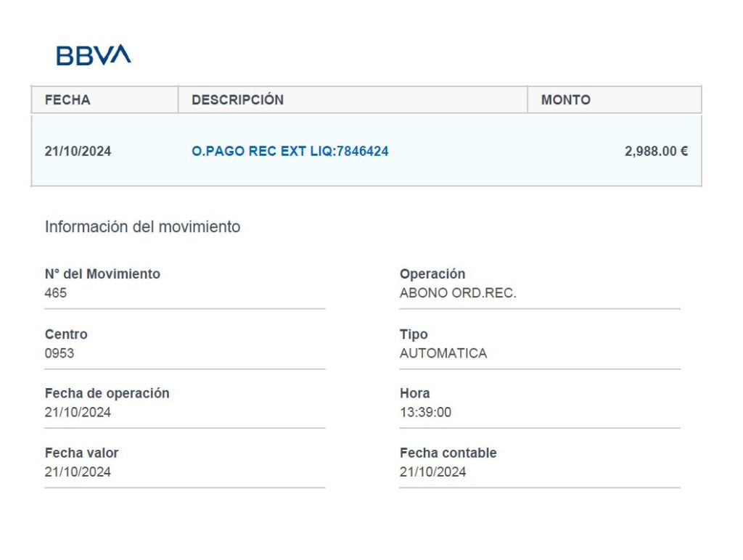Click the N° del Movimiento label
Image resolution: width=743 pixels, height=560 pixels.
[102, 274]
